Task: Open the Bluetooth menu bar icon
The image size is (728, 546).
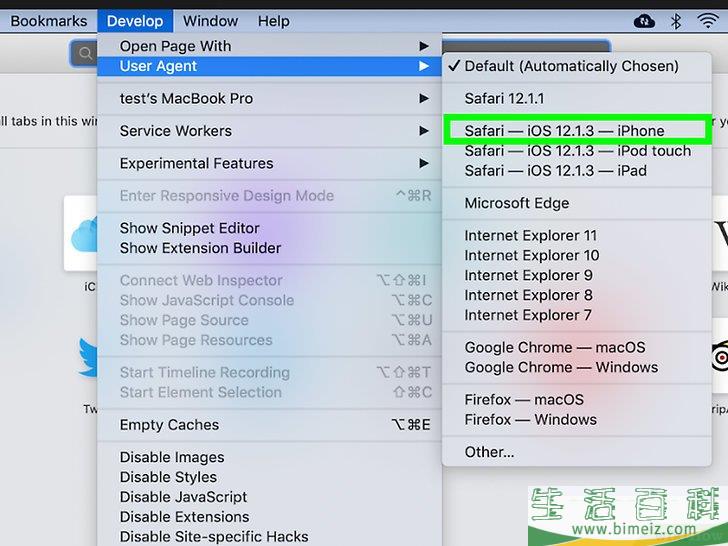Action: (676, 21)
